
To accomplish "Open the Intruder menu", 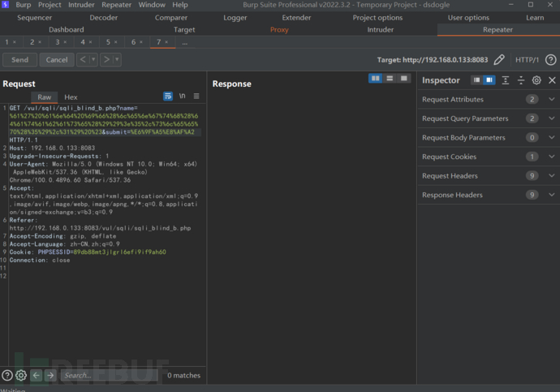I will [x=81, y=5].
